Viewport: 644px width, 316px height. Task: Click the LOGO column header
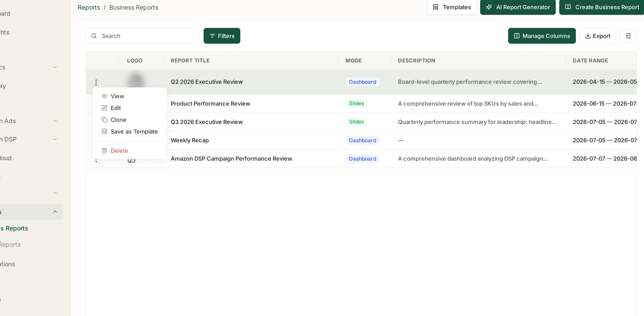pyautogui.click(x=135, y=61)
